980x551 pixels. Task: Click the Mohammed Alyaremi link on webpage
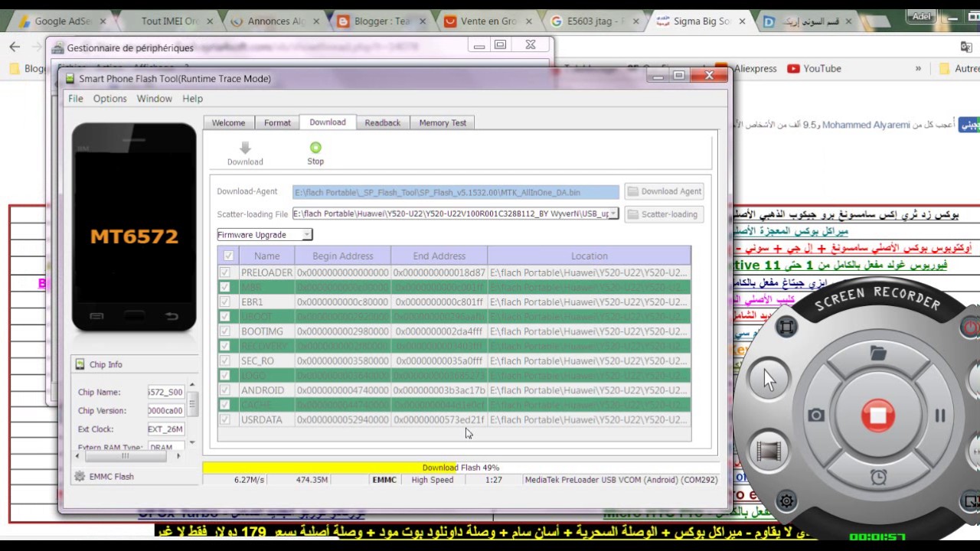(x=866, y=125)
